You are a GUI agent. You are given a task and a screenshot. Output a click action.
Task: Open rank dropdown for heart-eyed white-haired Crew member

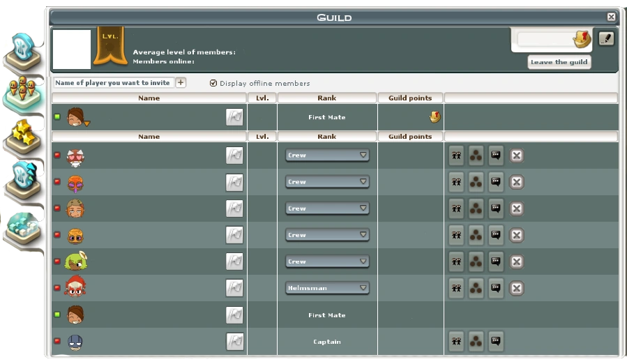tap(327, 156)
